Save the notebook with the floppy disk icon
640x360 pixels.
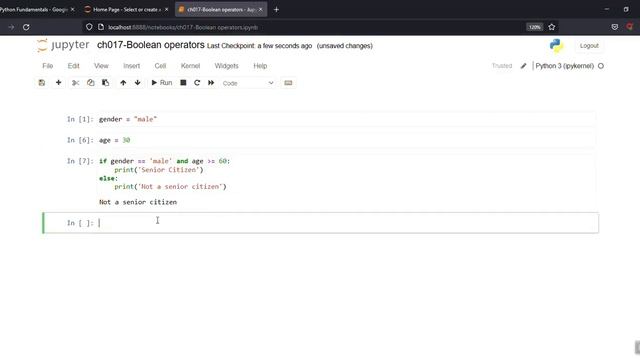coord(42,83)
